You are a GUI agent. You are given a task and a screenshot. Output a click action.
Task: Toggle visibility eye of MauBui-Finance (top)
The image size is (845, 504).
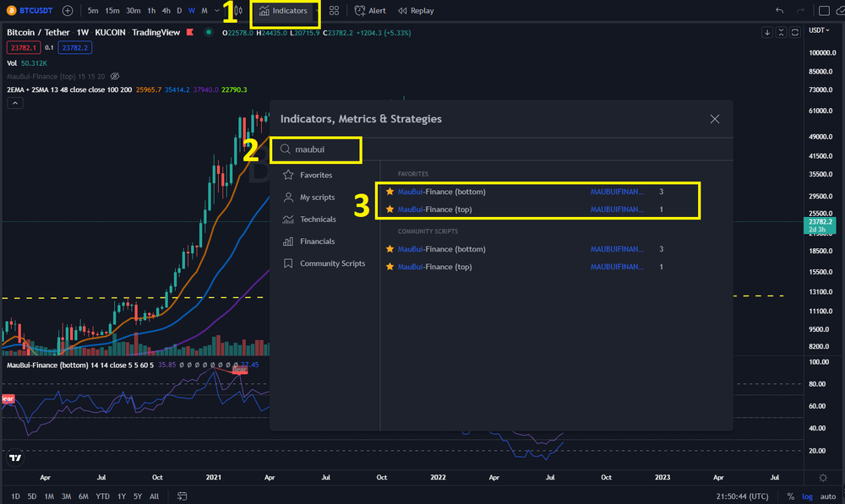116,76
